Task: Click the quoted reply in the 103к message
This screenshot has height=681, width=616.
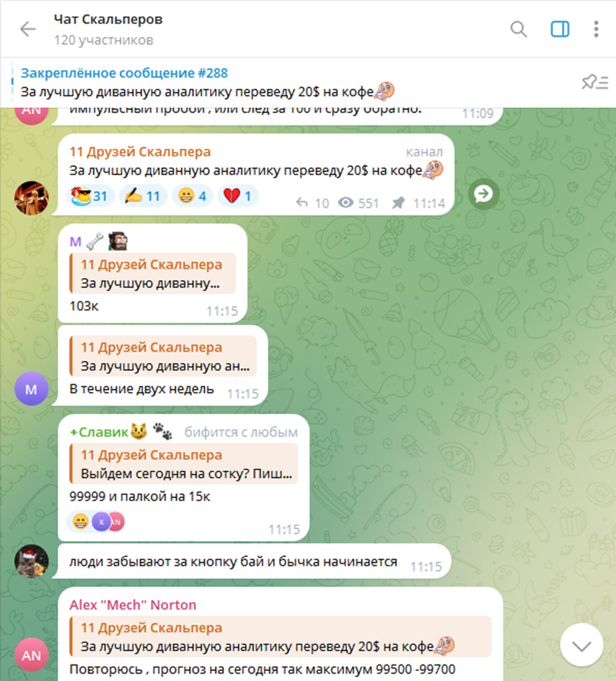Action: point(153,274)
